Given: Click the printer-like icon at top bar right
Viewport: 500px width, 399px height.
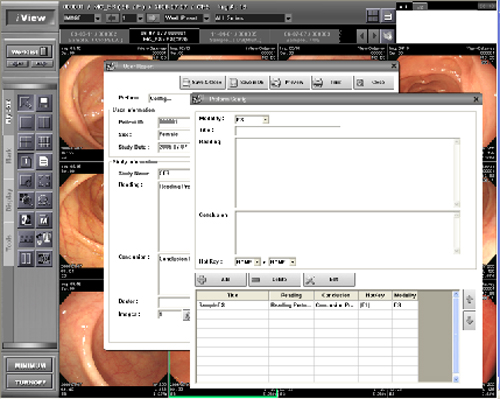Looking at the screenshot, I should click(388, 16).
